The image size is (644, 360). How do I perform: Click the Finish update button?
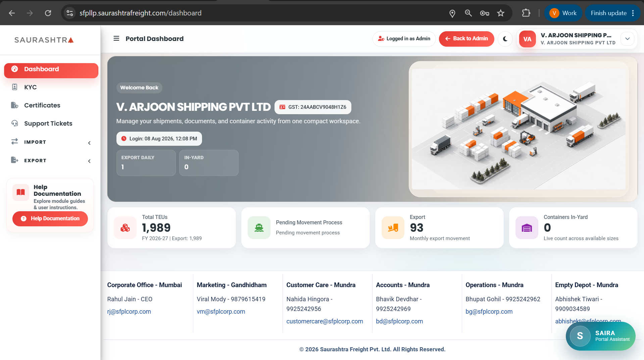[x=612, y=13]
